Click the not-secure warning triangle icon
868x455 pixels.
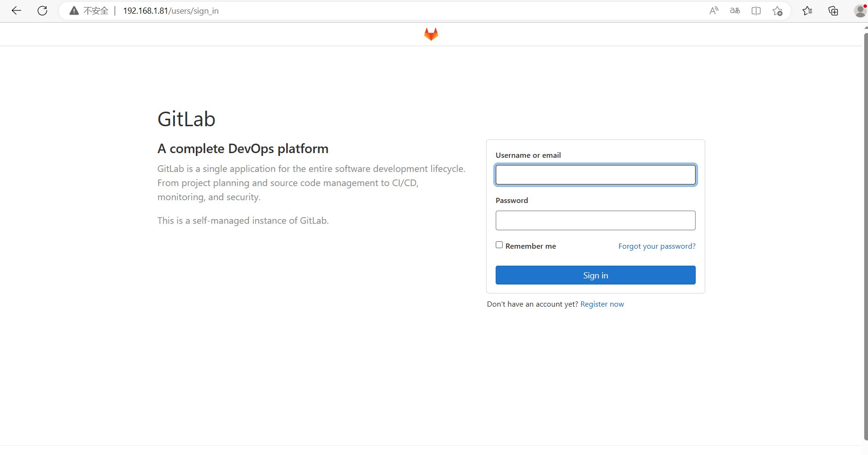coord(74,11)
